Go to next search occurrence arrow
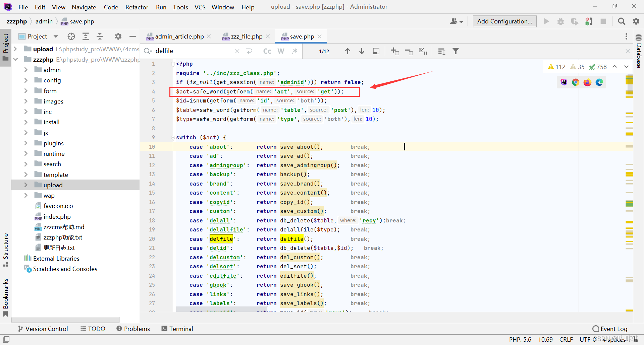Screen dimensions: 644x345 pos(362,51)
